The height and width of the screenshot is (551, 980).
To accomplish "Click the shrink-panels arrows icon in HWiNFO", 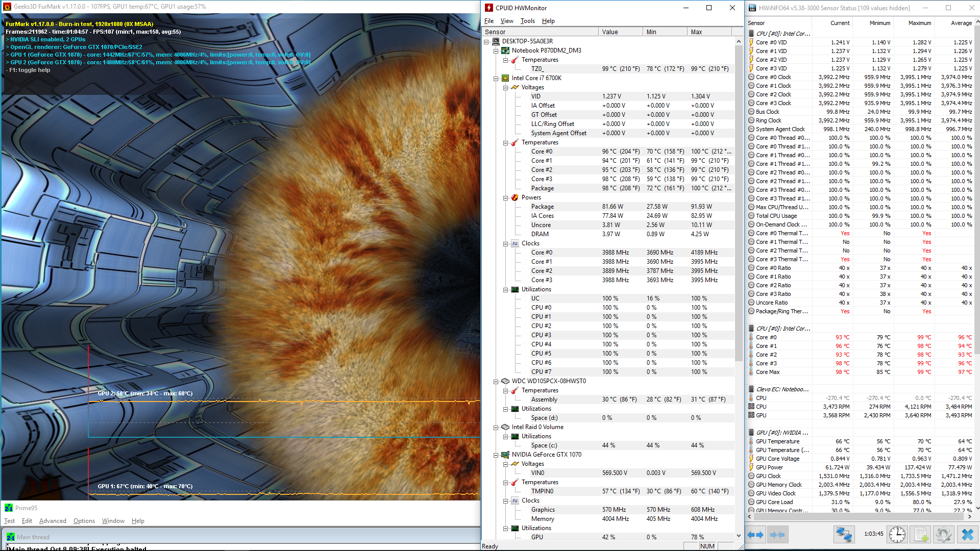I will 777,534.
